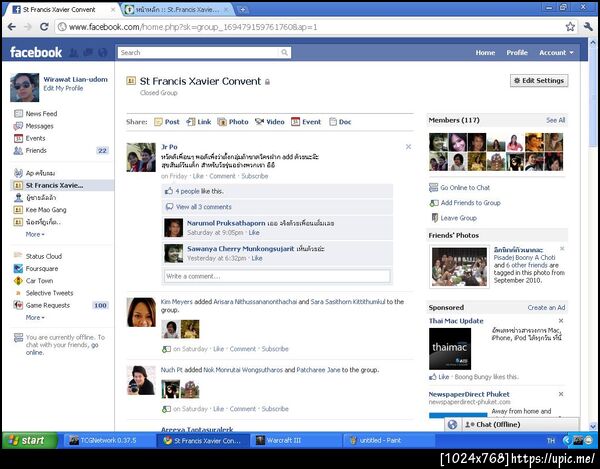The width and height of the screenshot is (600, 469).
Task: Close NewspaperDirect Phuket ad
Action: click(x=561, y=394)
